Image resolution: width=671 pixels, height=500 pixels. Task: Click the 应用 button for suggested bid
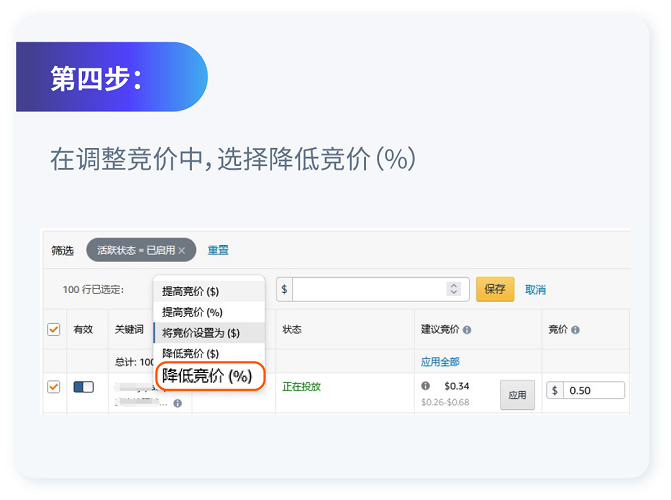point(517,395)
